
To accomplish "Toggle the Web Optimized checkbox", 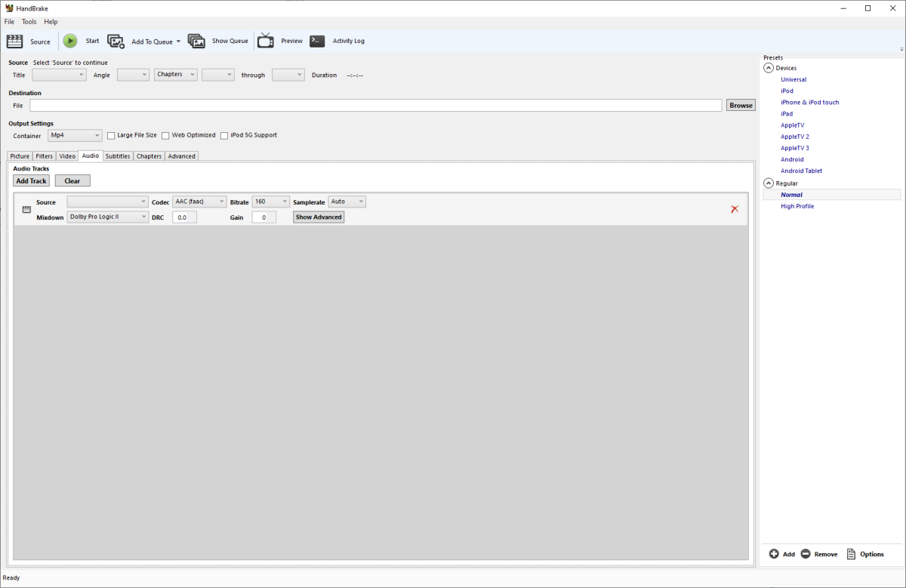I will [x=165, y=136].
